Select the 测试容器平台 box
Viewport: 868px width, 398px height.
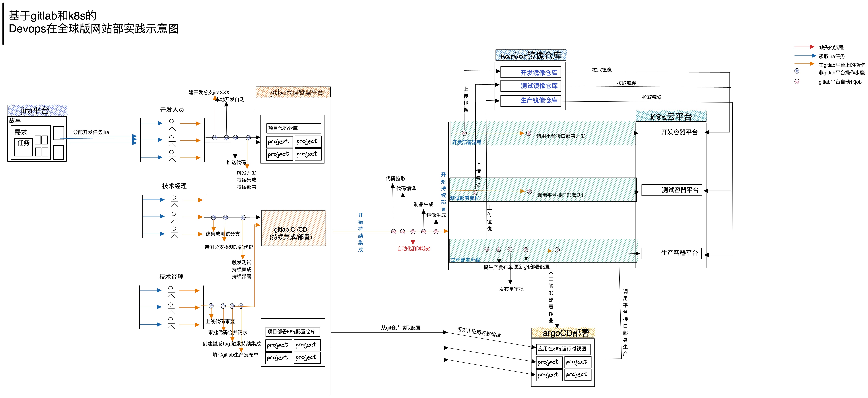672,190
